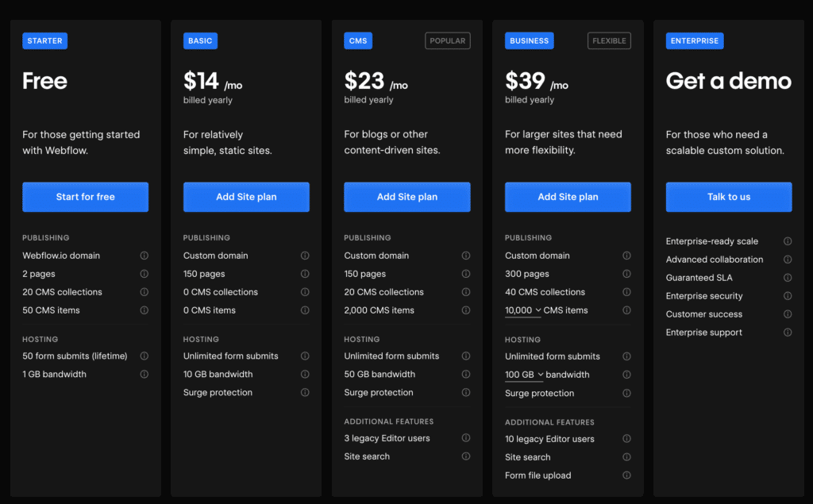Viewport: 813px width, 504px height.
Task: Click the $23 /mo price text
Action: (x=376, y=82)
